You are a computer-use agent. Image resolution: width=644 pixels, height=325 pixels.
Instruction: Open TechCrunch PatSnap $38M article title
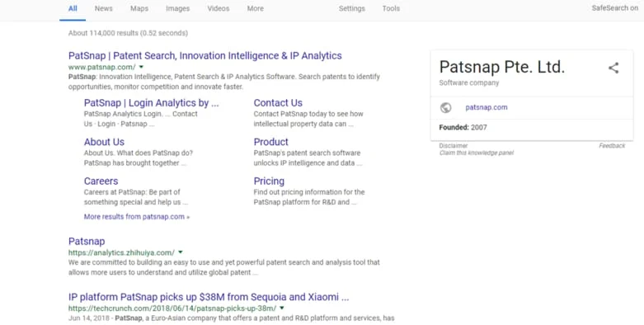pos(209,297)
